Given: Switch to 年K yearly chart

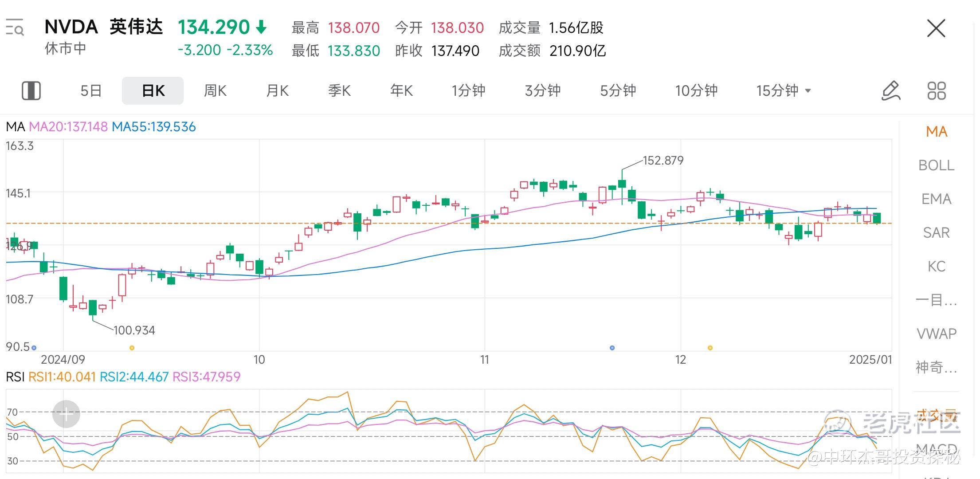Looking at the screenshot, I should [401, 90].
